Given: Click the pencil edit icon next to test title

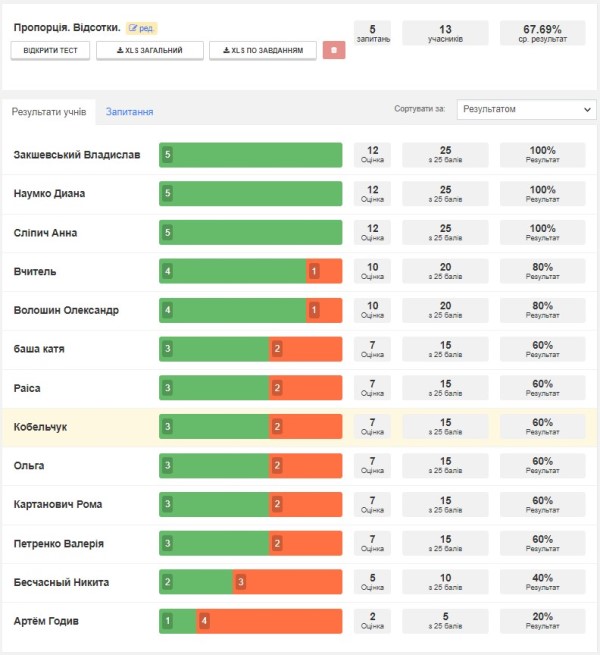Looking at the screenshot, I should tap(133, 28).
